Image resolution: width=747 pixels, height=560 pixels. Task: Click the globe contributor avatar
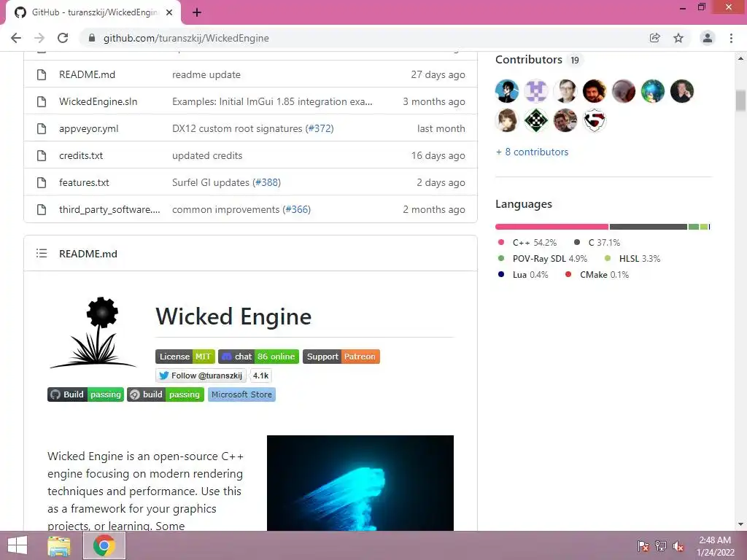653,91
